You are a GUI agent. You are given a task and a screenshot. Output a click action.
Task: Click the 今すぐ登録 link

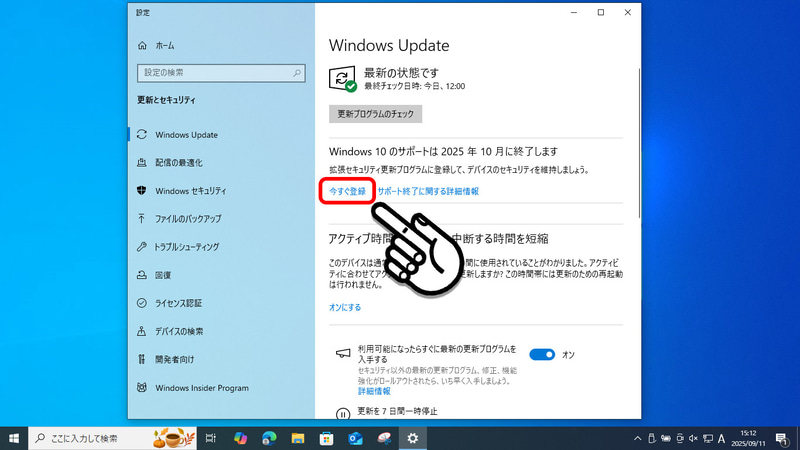[347, 191]
